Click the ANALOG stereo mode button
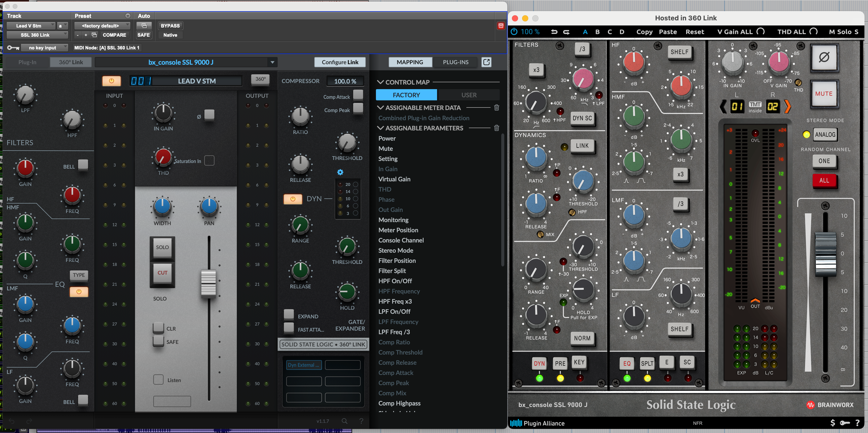Image resolution: width=868 pixels, height=433 pixels. coord(825,134)
